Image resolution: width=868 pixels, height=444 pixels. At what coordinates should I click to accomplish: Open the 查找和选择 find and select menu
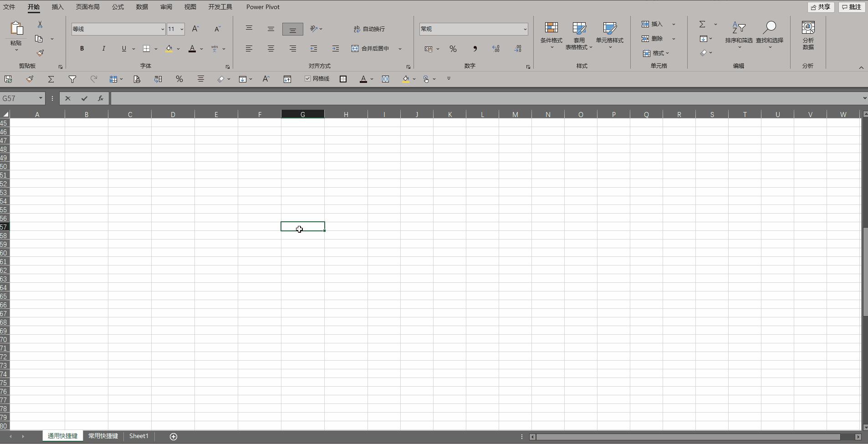pyautogui.click(x=770, y=35)
